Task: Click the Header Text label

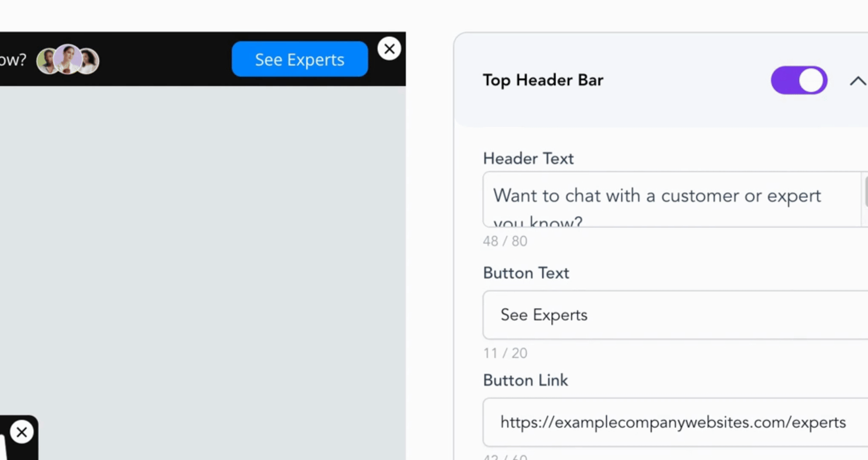Action: (x=528, y=159)
